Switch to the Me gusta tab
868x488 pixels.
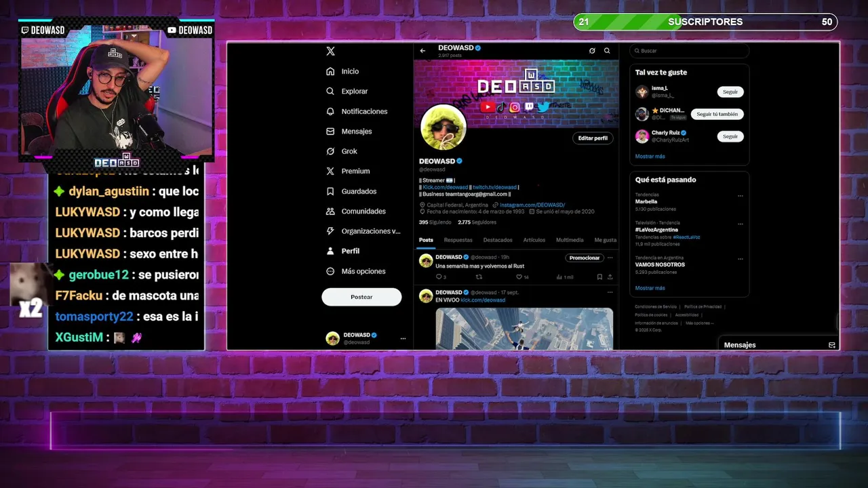pyautogui.click(x=606, y=240)
